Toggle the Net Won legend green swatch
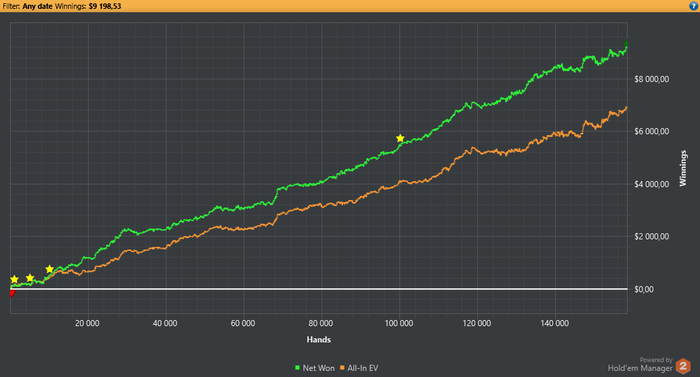This screenshot has width=700, height=377. 297,368
